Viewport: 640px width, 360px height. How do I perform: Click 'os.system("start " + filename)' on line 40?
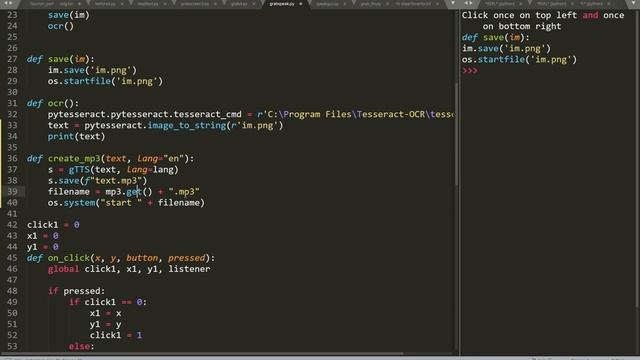126,202
